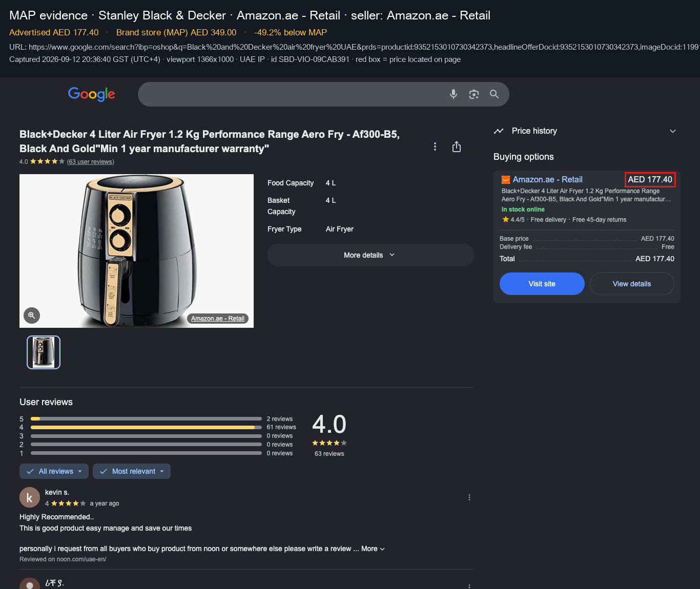Image resolution: width=700 pixels, height=589 pixels.
Task: Click the '63 reviews' total under rating
Action: [x=330, y=454]
